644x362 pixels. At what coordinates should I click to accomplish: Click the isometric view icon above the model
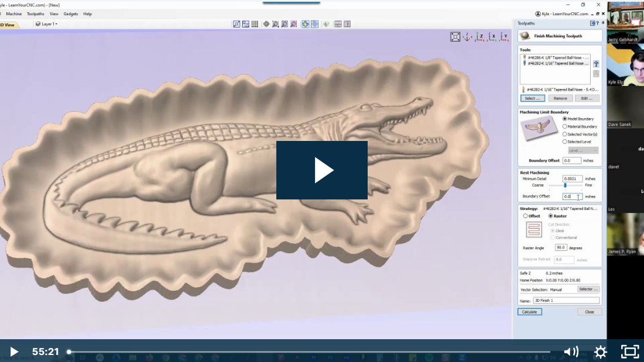tap(467, 36)
